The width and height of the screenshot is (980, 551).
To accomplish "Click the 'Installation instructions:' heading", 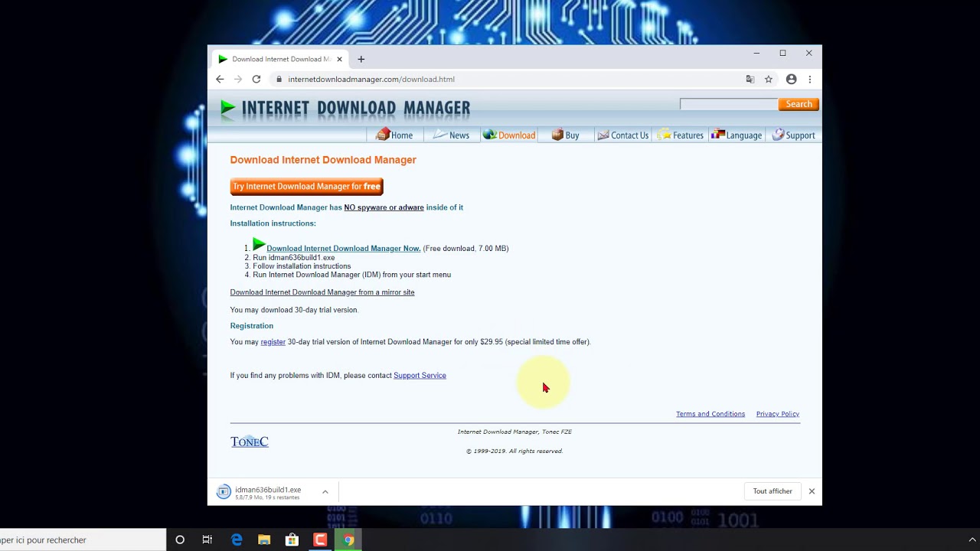I will pyautogui.click(x=273, y=223).
